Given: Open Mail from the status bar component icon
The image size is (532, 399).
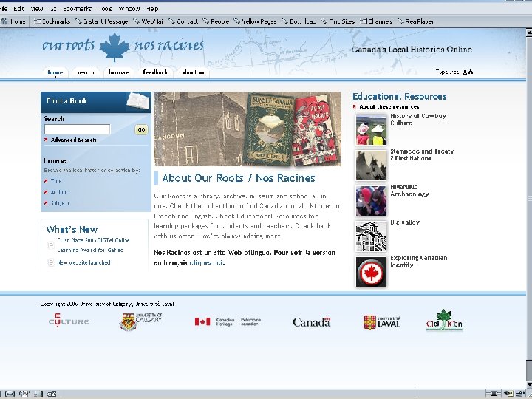Looking at the screenshot, I should point(10,394).
